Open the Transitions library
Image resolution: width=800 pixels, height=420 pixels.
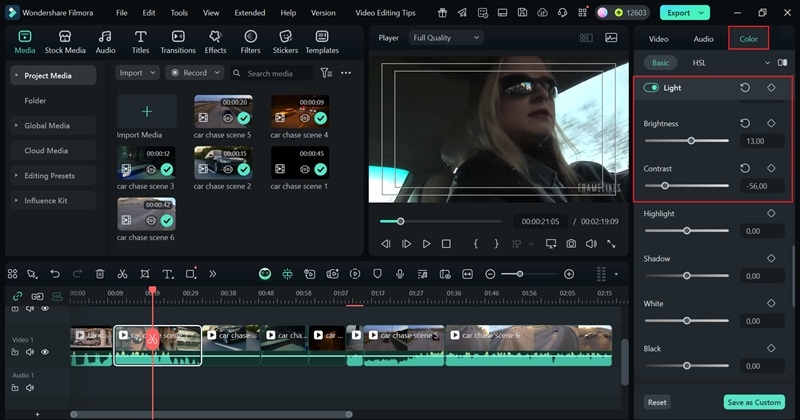(x=177, y=41)
